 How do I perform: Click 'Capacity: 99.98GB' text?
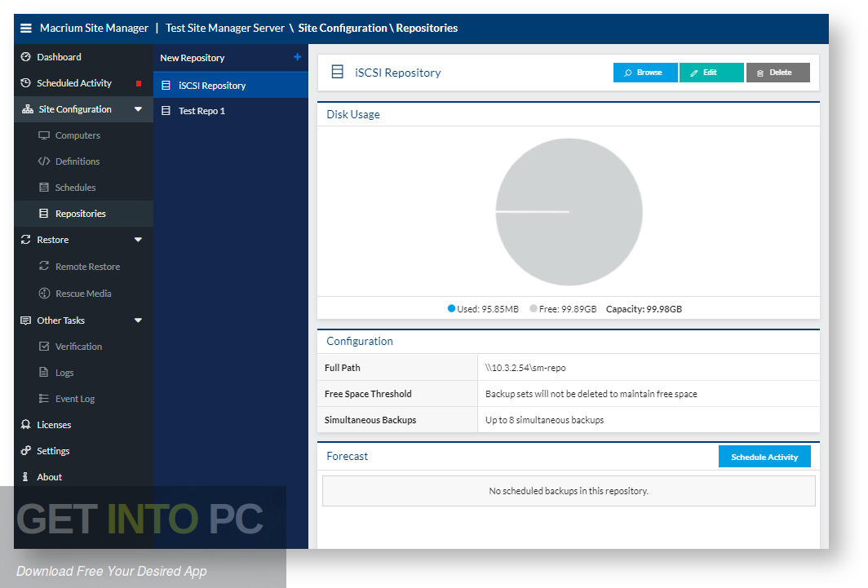point(644,309)
